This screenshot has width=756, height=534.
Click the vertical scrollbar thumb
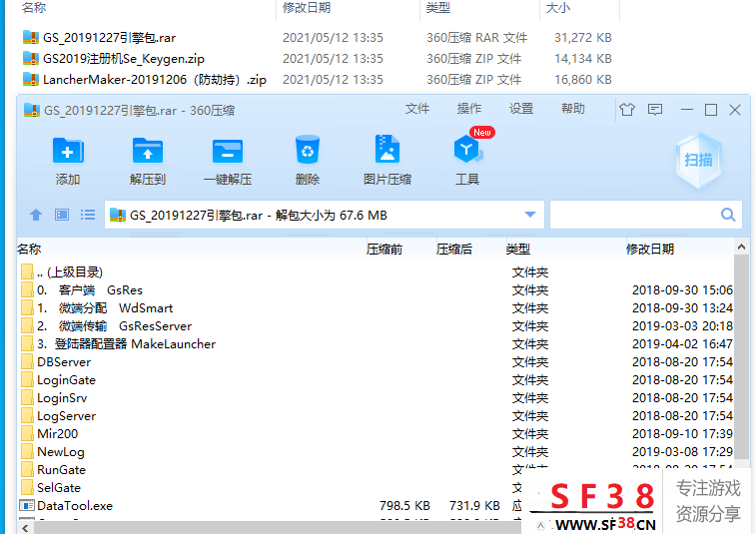pyautogui.click(x=742, y=356)
